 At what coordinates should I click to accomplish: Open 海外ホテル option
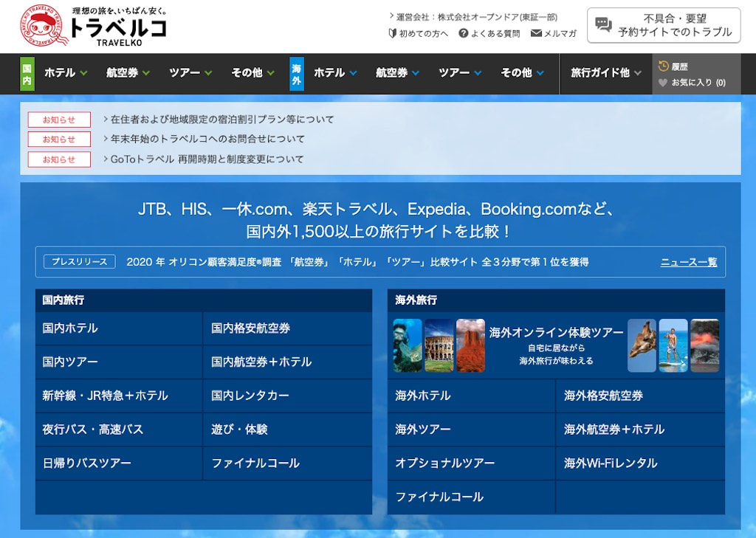[472, 396]
